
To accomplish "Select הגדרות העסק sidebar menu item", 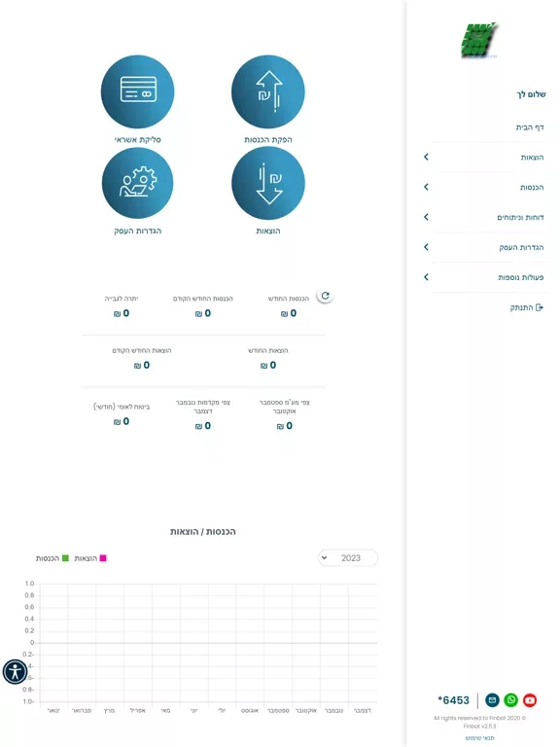I will pos(521,247).
